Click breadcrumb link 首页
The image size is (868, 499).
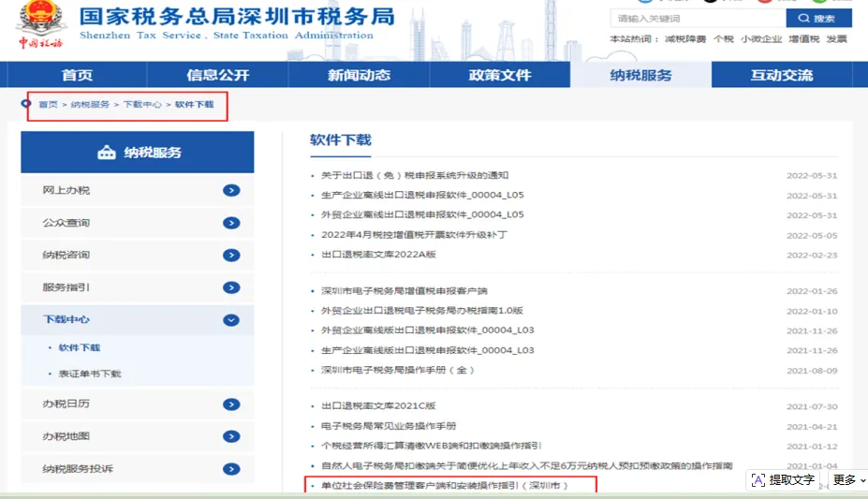pos(48,104)
